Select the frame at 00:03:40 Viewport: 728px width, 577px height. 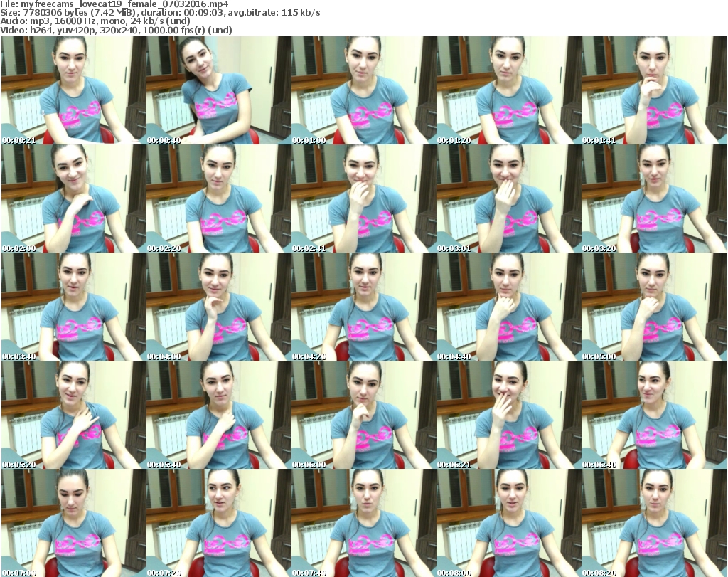click(x=73, y=307)
